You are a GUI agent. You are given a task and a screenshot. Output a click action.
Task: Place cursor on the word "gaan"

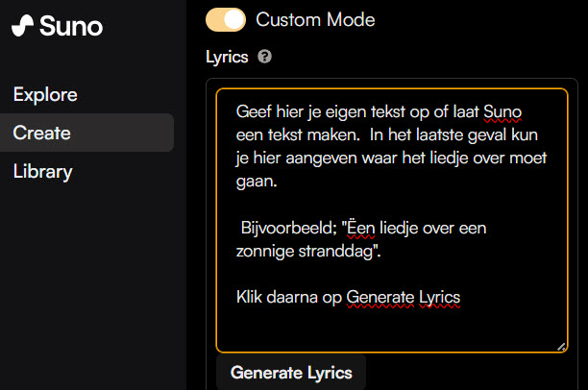(255, 180)
